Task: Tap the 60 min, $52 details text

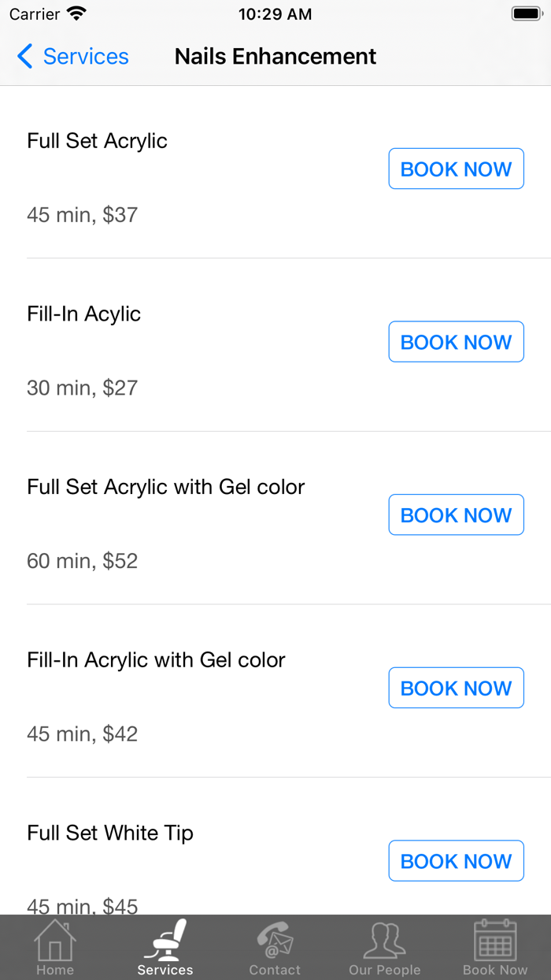Action: 83,561
